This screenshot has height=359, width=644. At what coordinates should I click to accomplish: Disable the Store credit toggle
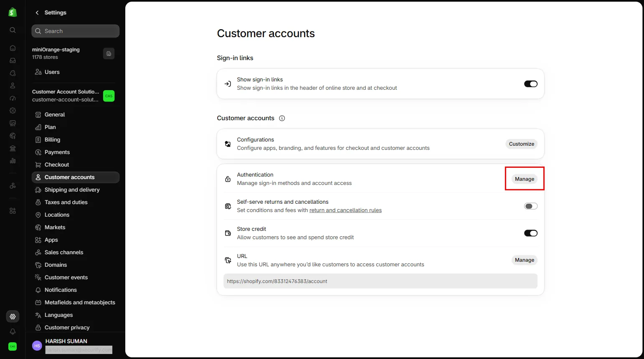tap(531, 233)
